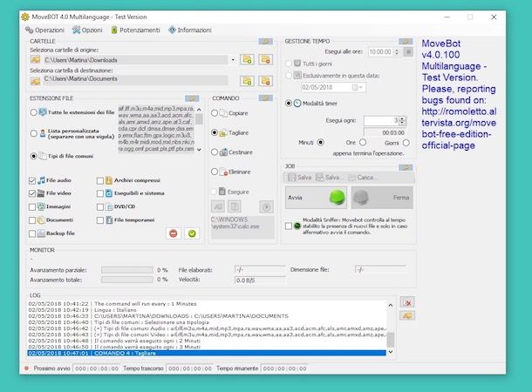The image size is (532, 392).
Task: Enable Modalità Sniffer checkbox
Action: pos(289,226)
